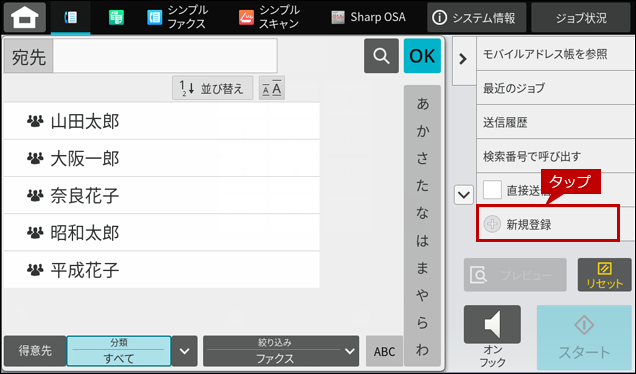Open システム情報
Screen dimensions: 636x374
(x=477, y=17)
